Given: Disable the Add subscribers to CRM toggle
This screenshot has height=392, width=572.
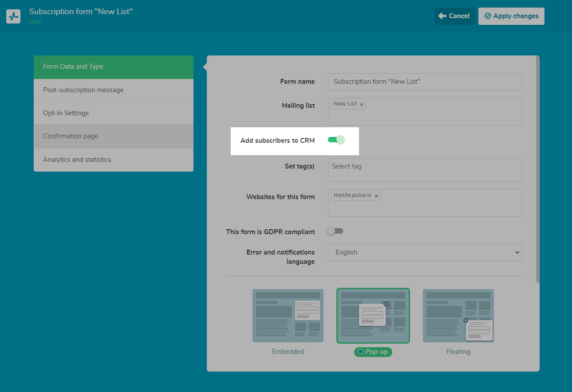Looking at the screenshot, I should (x=336, y=140).
